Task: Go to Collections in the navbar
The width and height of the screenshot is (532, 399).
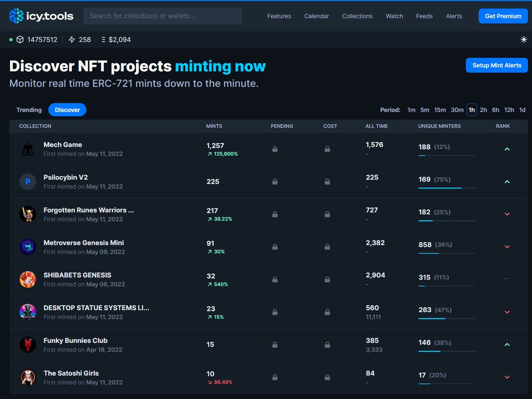Action: point(357,16)
